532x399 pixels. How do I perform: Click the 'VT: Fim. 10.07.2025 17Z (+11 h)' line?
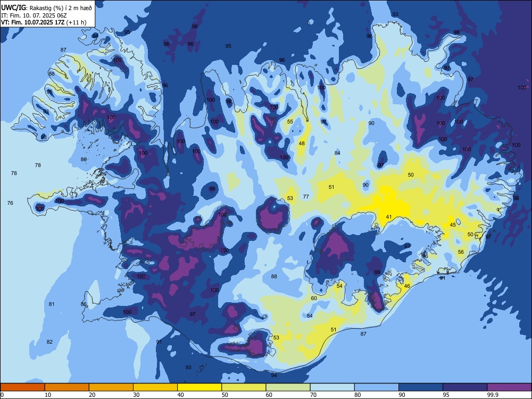(44, 22)
